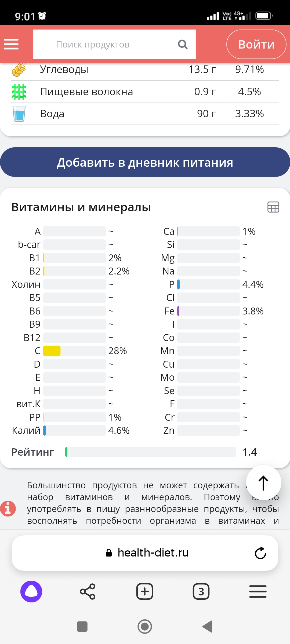Screen dimensions: 290x644
Task: Open the site navigation hamburger menu
Action: [x=11, y=44]
